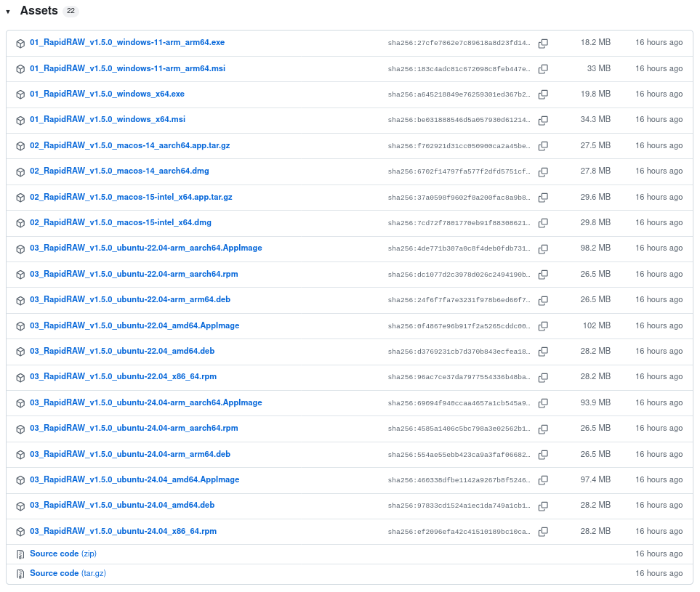Download ubuntu-22.04-arm_arm64.deb asset

[x=130, y=299]
